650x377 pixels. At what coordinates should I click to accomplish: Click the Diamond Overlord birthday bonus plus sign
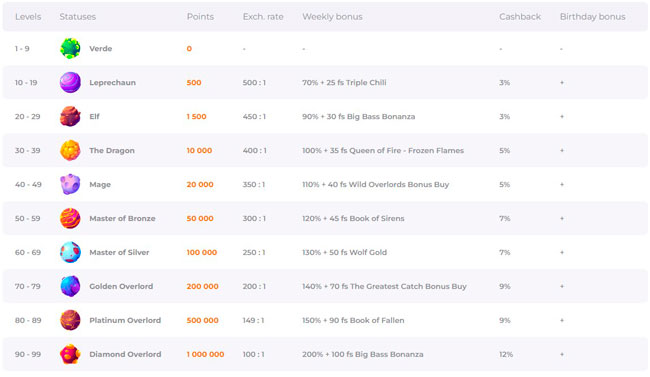coord(562,355)
